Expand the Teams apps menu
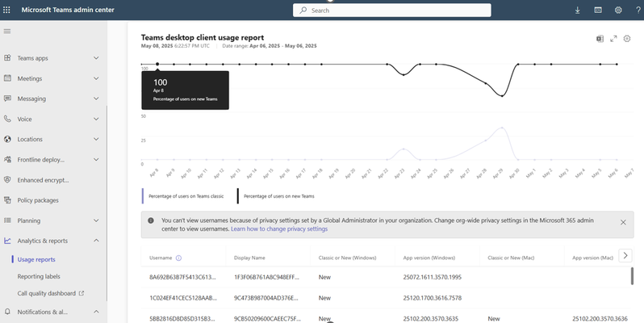This screenshot has width=644, height=323. 52,58
